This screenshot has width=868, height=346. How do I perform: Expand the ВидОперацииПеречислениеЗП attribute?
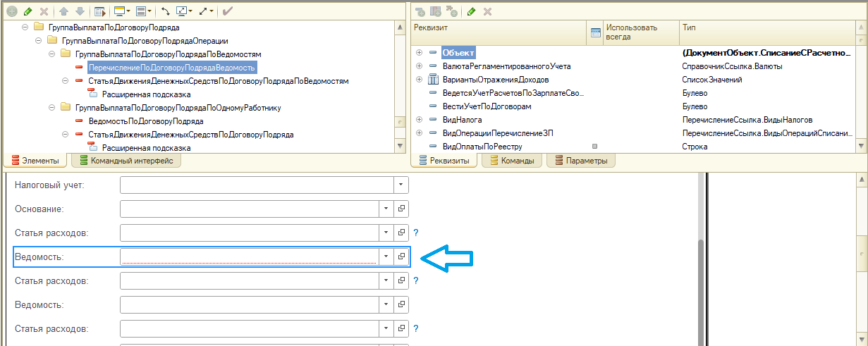pos(420,133)
